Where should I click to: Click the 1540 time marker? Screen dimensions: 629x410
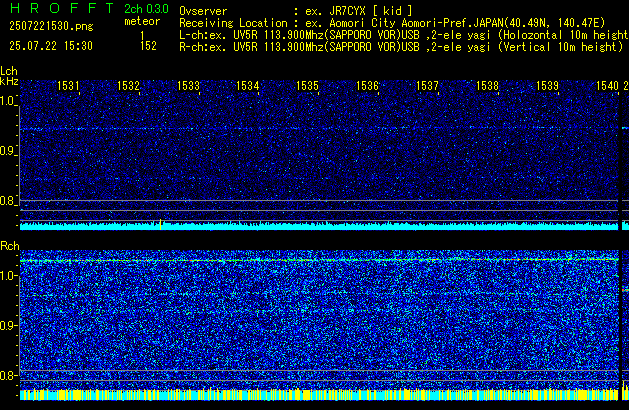[607, 86]
